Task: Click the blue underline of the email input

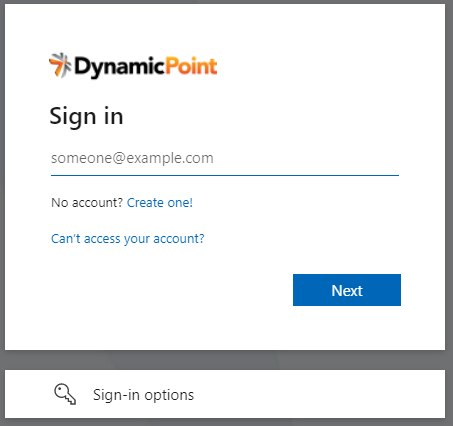Action: (225, 175)
